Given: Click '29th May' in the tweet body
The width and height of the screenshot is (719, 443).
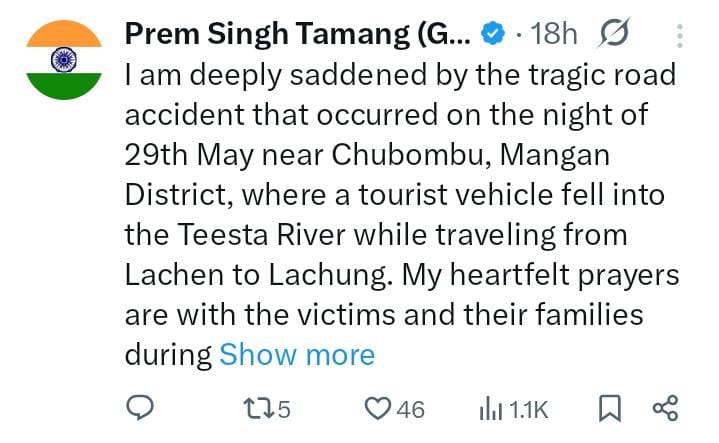Looking at the screenshot, I should 189,155.
